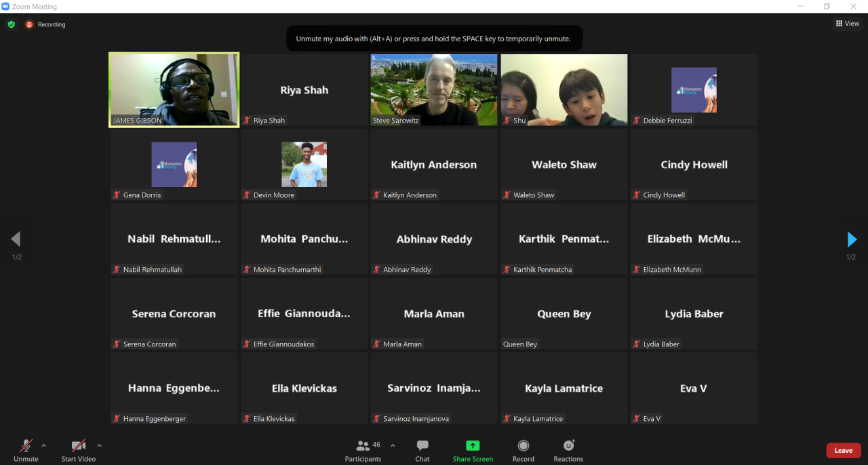Click the large Cindy Howell name
868x465 pixels.
point(694,165)
